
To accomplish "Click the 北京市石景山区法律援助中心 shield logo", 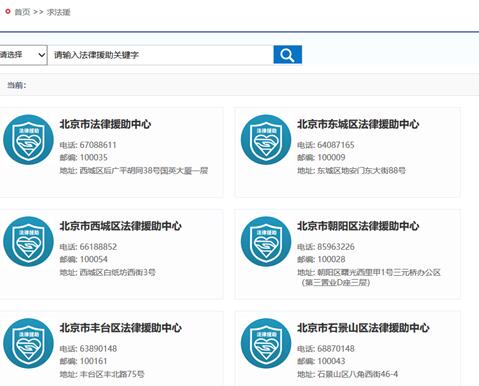I will pyautogui.click(x=266, y=343).
